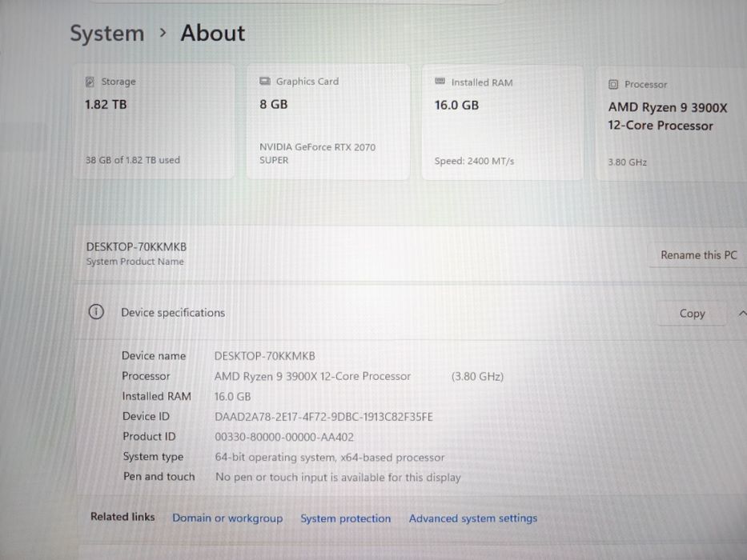This screenshot has height=560, width=747.
Task: Go back to System in breadcrumb
Action: click(107, 34)
